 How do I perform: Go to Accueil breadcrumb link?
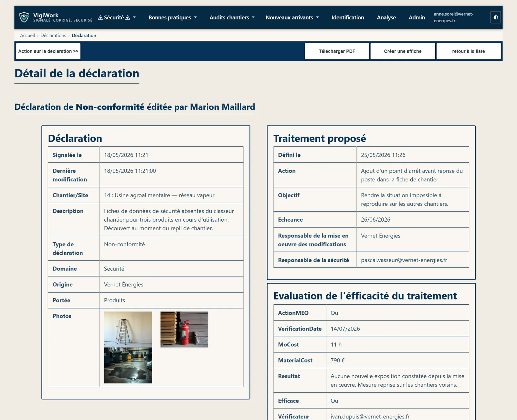coord(27,36)
